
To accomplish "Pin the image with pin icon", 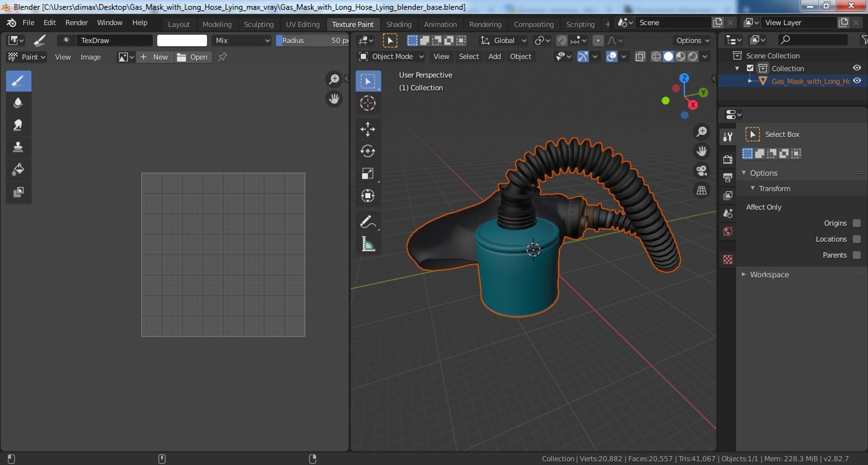I will (222, 57).
